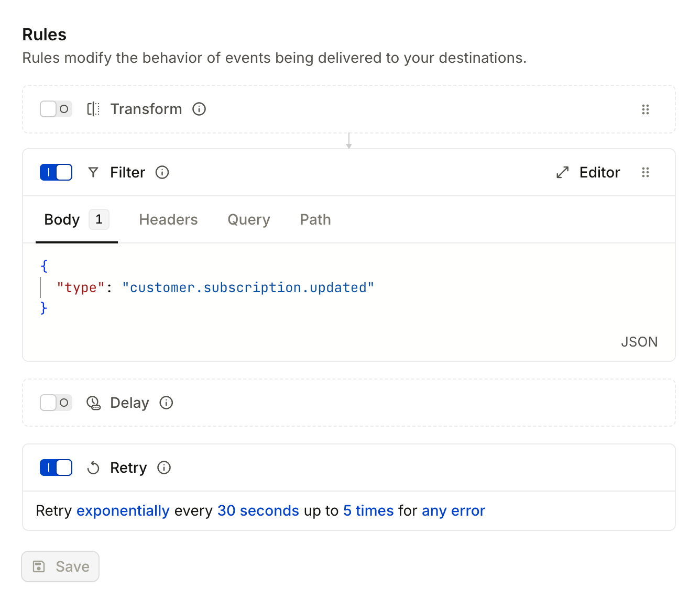The height and width of the screenshot is (601, 700).
Task: Click the Filter rule drag handle
Action: point(646,172)
